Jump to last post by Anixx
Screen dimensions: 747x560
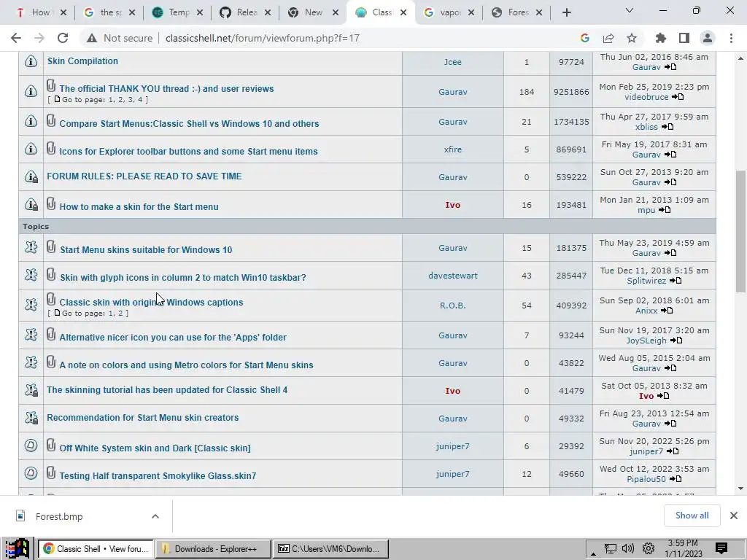click(667, 311)
